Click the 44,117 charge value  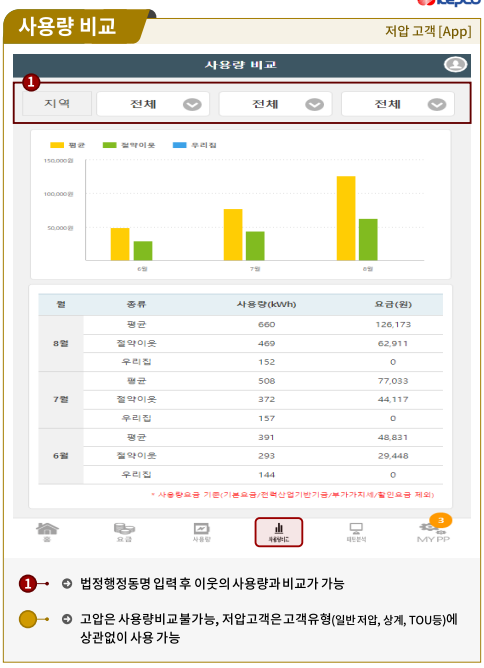(393, 400)
